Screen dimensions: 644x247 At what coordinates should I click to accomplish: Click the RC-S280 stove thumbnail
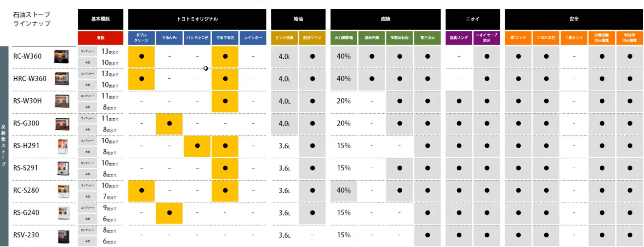click(63, 191)
